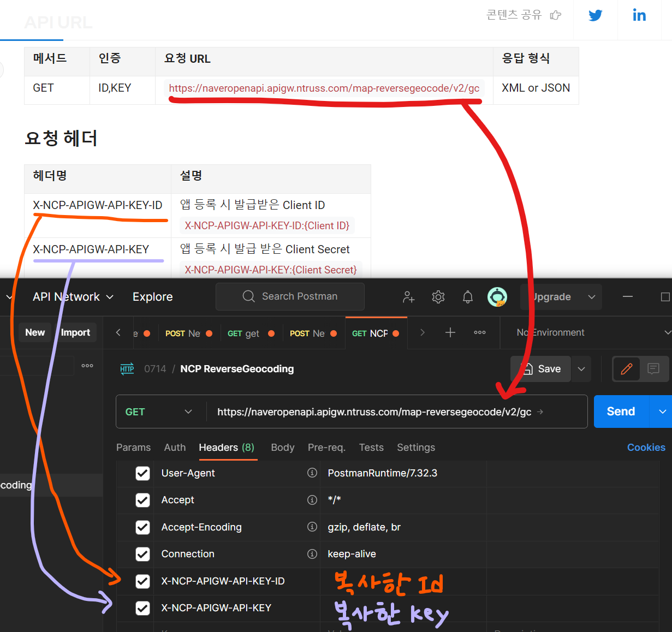Click the 0714 collection breadcrumb
This screenshot has height=632, width=672.
pyautogui.click(x=155, y=369)
